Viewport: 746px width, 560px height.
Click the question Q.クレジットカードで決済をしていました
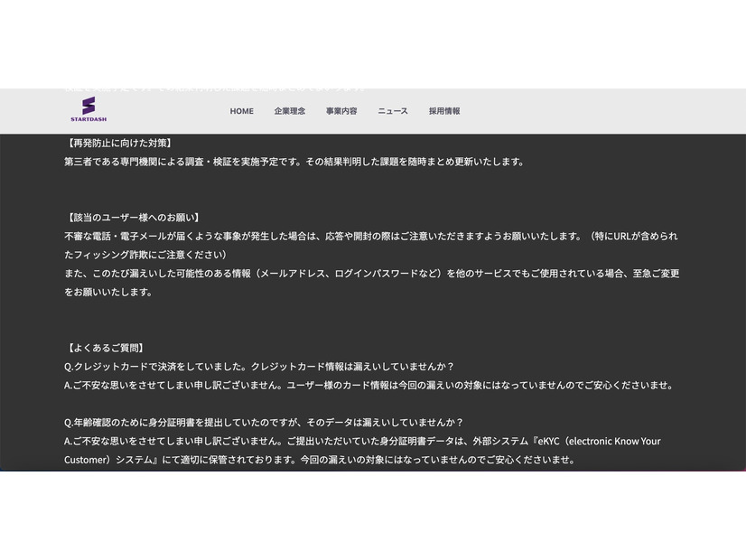click(x=260, y=367)
